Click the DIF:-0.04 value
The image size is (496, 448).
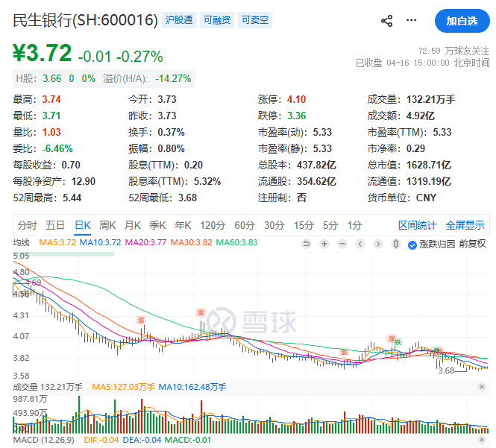[x=101, y=440]
